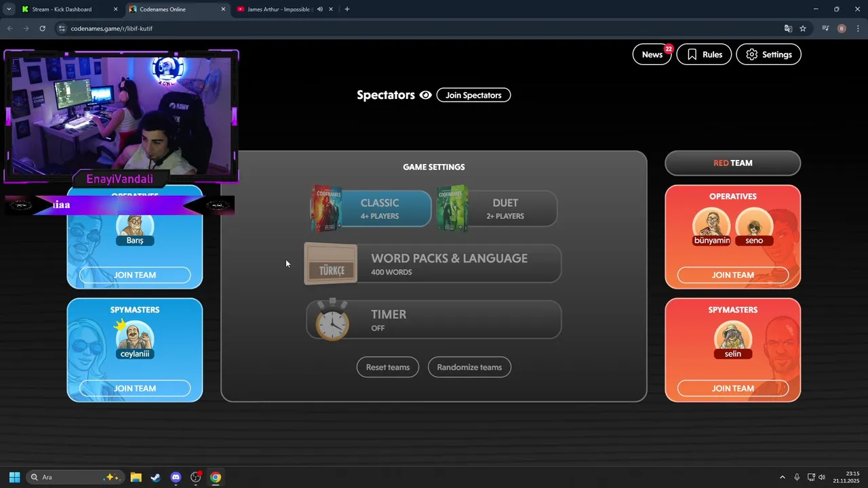Toggle the Spectators eye icon
The width and height of the screenshot is (868, 488).
(x=425, y=95)
